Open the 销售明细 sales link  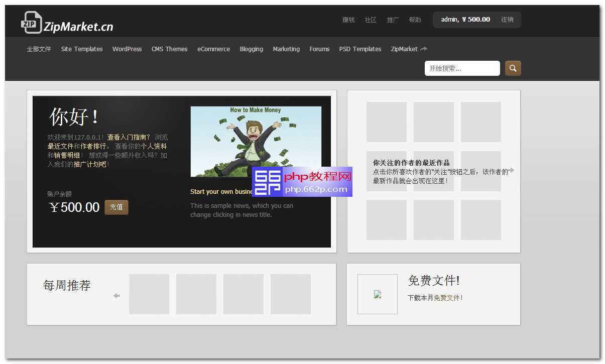pyautogui.click(x=67, y=155)
